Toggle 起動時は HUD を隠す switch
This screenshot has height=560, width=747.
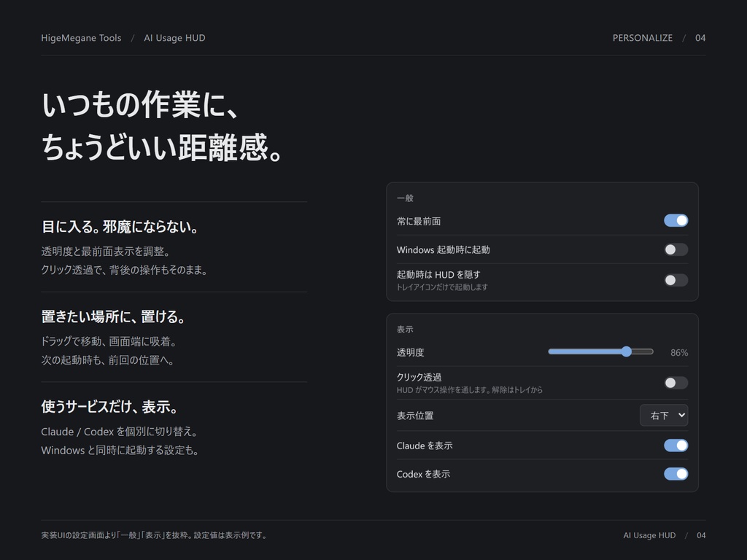[x=676, y=280]
